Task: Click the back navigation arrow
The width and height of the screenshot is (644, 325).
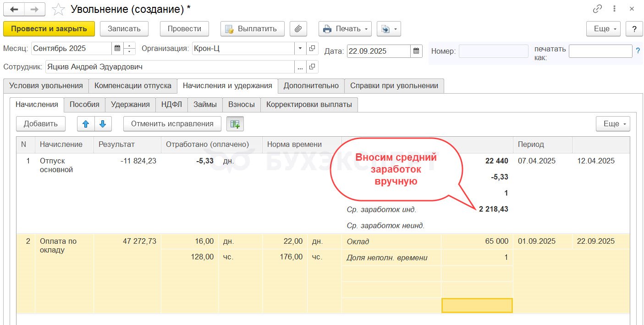Action: (14, 9)
